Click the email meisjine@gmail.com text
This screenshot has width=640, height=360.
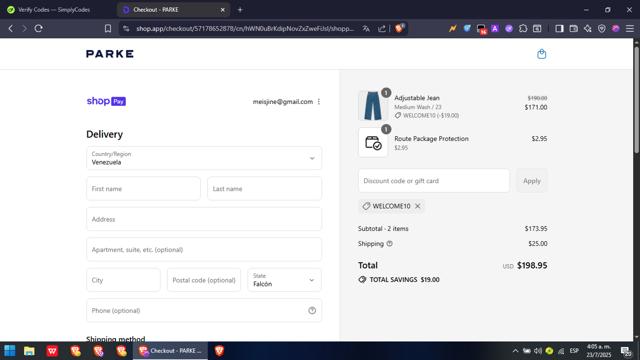tap(282, 102)
